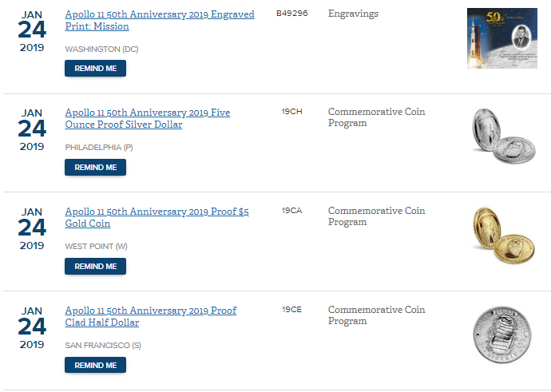The image size is (551, 392).
Task: Click the SAN FRANCISCO (S) mint label
Action: (103, 346)
